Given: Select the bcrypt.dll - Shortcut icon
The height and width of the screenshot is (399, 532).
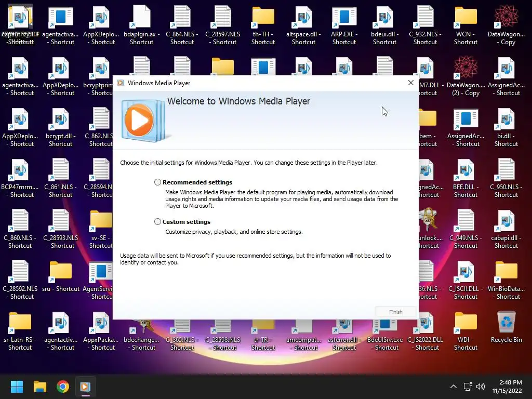Looking at the screenshot, I should 60,128.
